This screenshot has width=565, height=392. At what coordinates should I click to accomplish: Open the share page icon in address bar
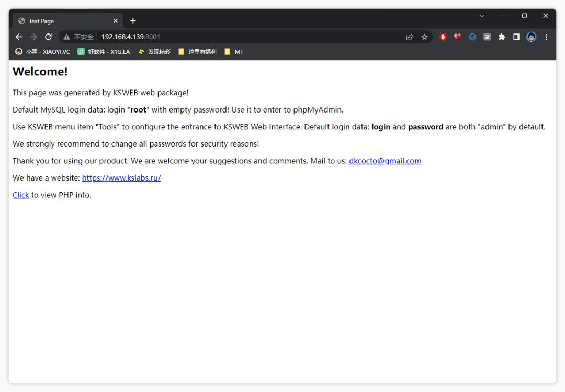[x=410, y=37]
